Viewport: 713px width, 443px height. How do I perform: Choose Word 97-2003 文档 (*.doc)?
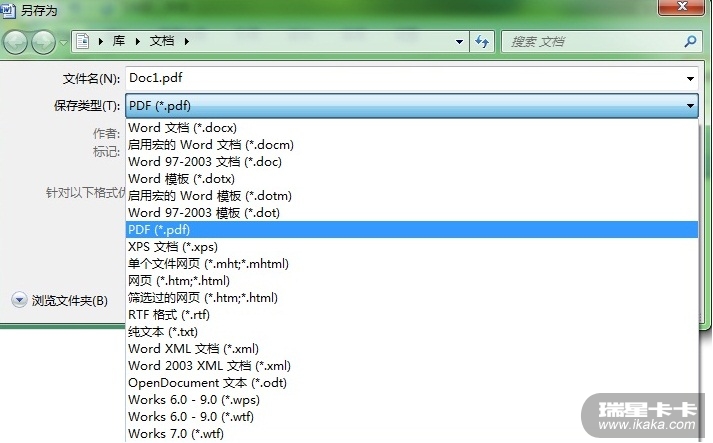412,161
